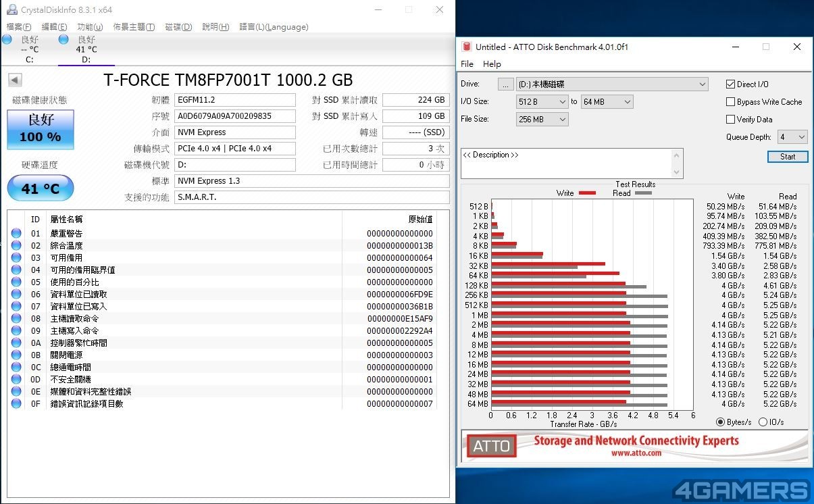
Task: Select the C: drive status orb
Action: click(7, 40)
